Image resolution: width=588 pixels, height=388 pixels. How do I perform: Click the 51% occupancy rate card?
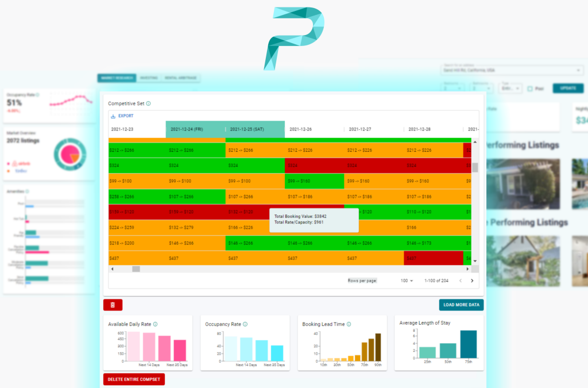pyautogui.click(x=49, y=106)
